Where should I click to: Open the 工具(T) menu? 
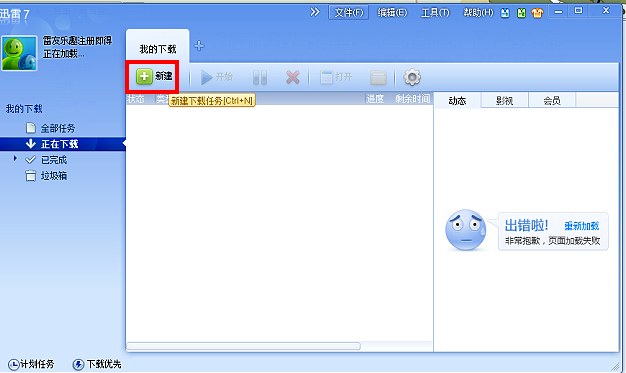(x=435, y=13)
